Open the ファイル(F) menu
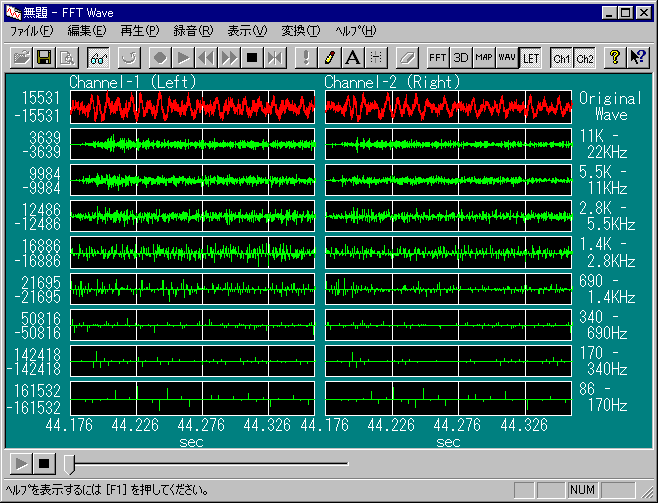Screen dimensions: 658x503 [31, 31]
